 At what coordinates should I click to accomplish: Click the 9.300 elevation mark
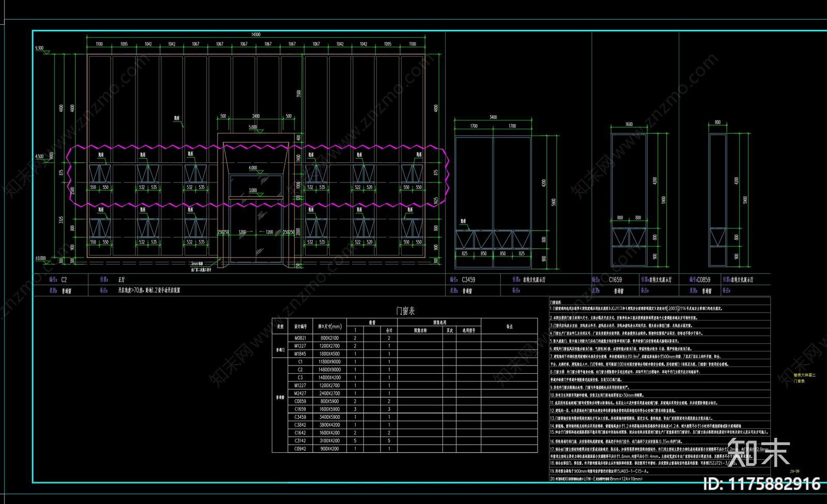coord(39,48)
